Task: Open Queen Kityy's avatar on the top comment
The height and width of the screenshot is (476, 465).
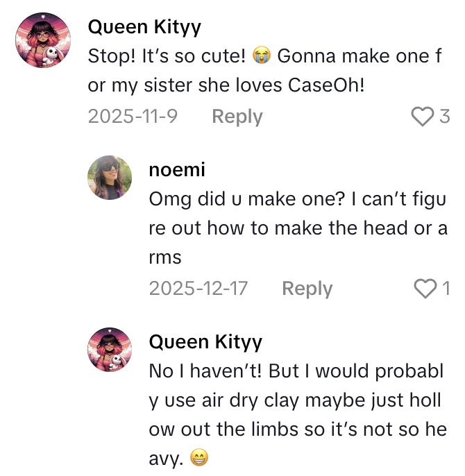Action: [x=44, y=40]
